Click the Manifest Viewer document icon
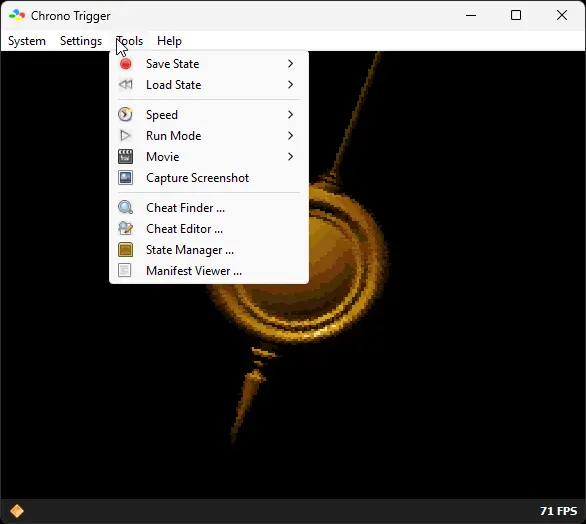Screen dimensions: 586x524 click(125, 270)
